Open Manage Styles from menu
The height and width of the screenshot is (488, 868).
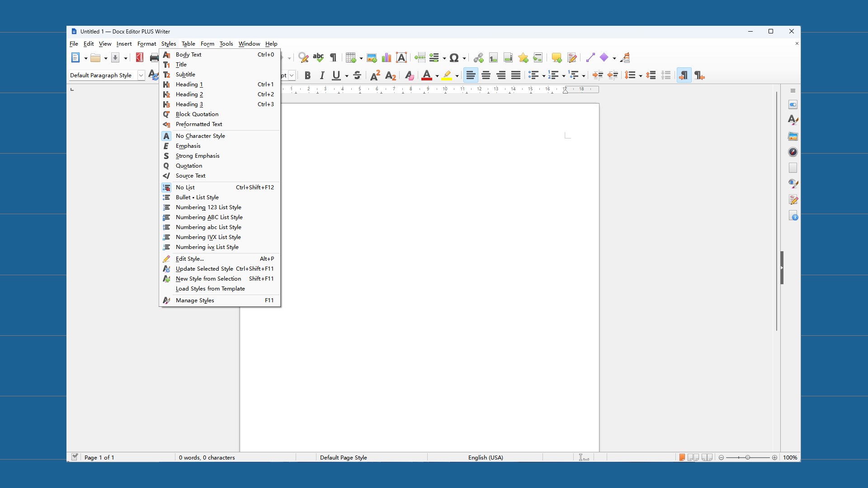pyautogui.click(x=220, y=300)
